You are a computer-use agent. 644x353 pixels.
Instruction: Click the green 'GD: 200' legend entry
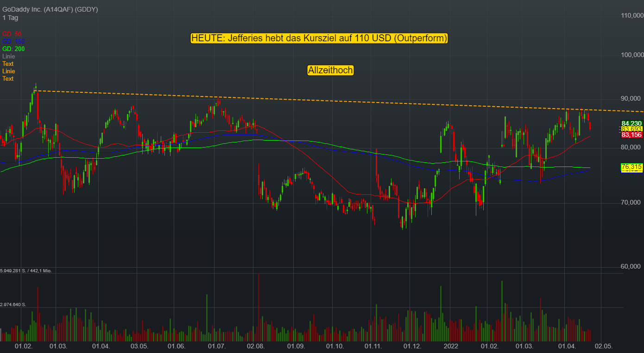13,49
